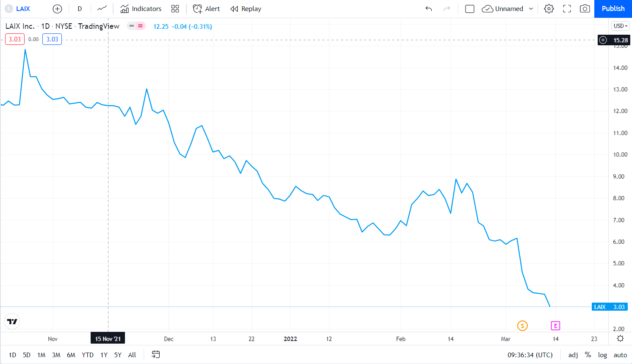Select the YTD time range

coord(87,355)
